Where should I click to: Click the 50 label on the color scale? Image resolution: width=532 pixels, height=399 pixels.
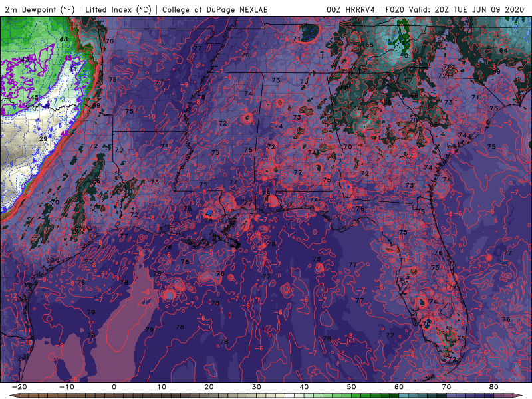[352, 387]
